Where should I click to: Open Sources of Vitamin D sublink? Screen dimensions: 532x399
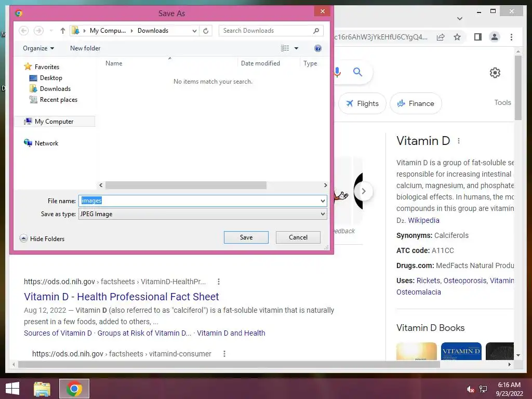(x=58, y=333)
